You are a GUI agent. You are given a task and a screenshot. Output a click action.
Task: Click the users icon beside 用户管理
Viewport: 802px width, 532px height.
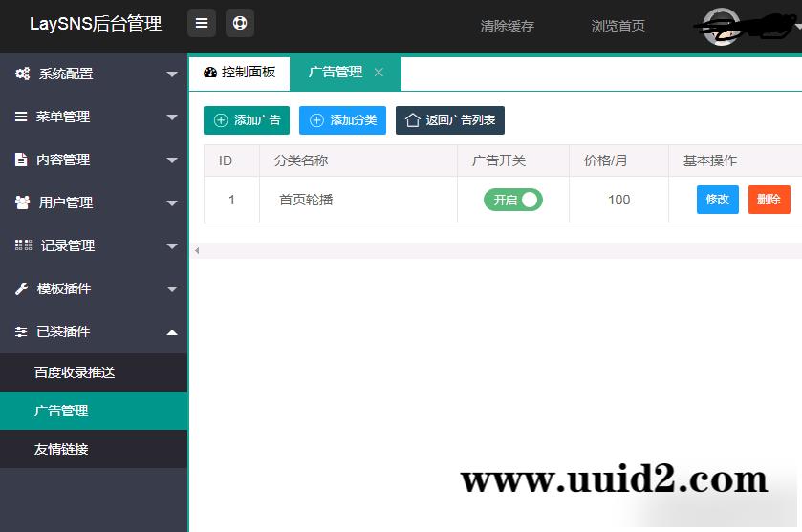click(22, 202)
